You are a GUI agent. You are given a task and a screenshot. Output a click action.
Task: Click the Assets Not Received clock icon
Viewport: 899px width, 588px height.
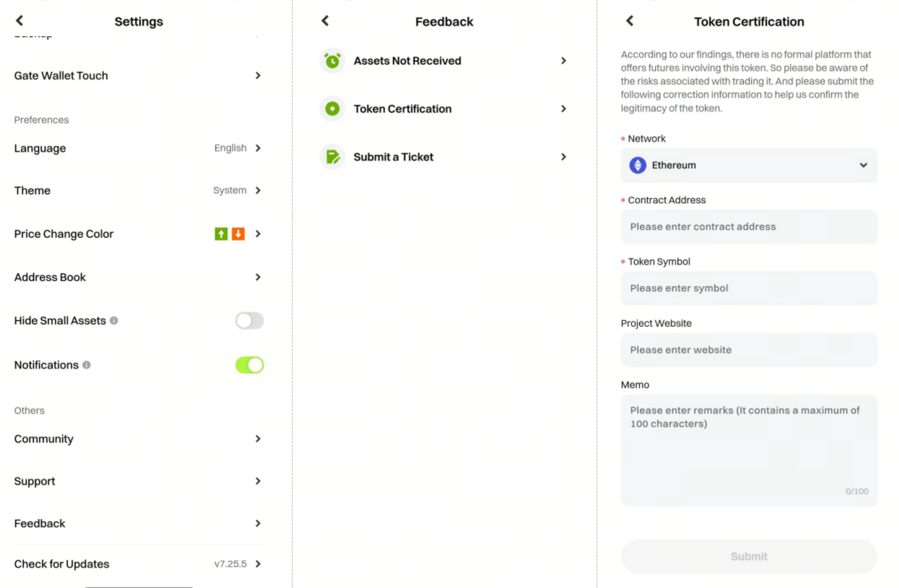coord(332,61)
